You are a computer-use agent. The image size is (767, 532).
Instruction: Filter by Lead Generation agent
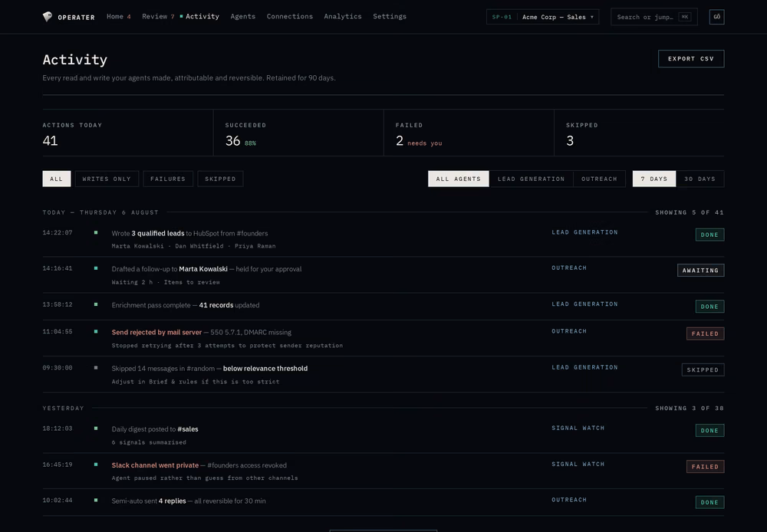(532, 179)
